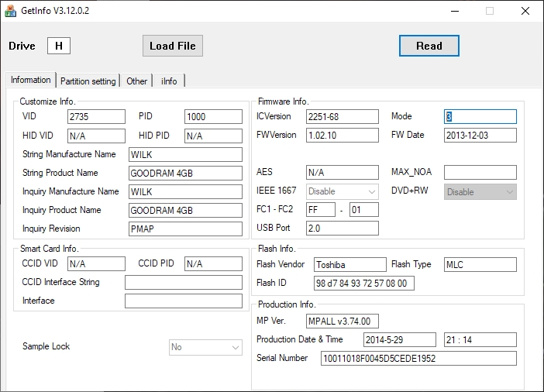Select the HID PID field
Screen dimensions: 544x392
(x=213, y=136)
